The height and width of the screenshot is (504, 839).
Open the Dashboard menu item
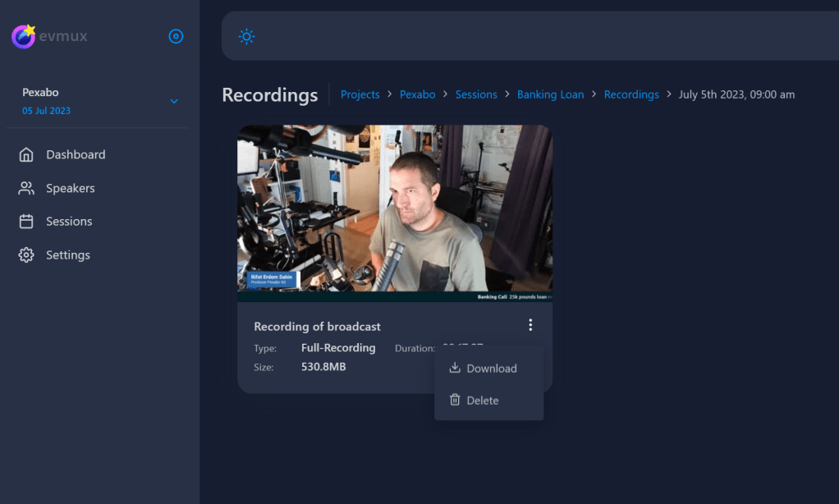[x=76, y=154]
